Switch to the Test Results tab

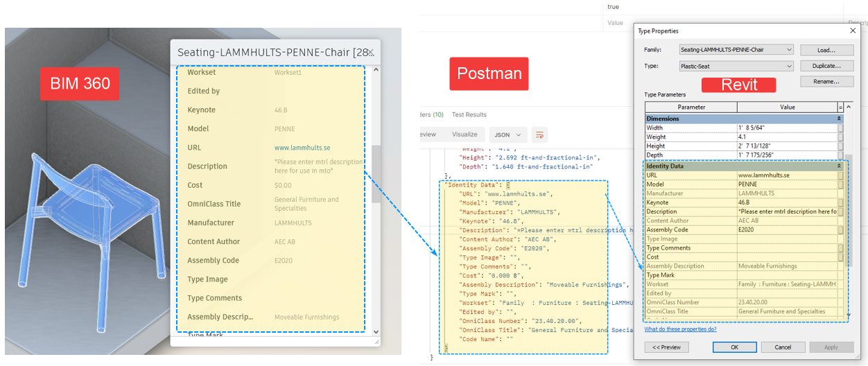tap(469, 114)
